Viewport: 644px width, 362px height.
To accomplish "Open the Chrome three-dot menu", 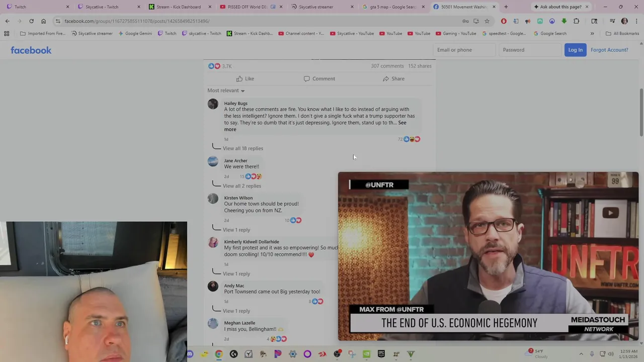I will tap(636, 21).
